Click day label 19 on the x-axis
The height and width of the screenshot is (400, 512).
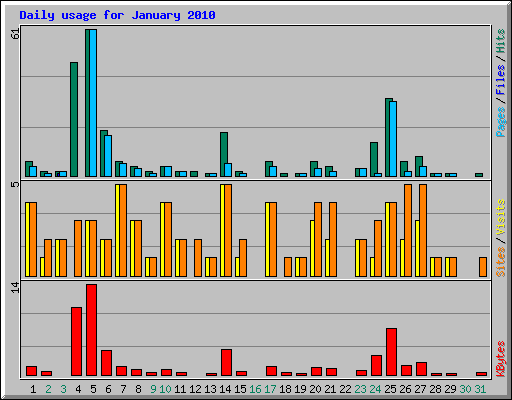(x=300, y=389)
